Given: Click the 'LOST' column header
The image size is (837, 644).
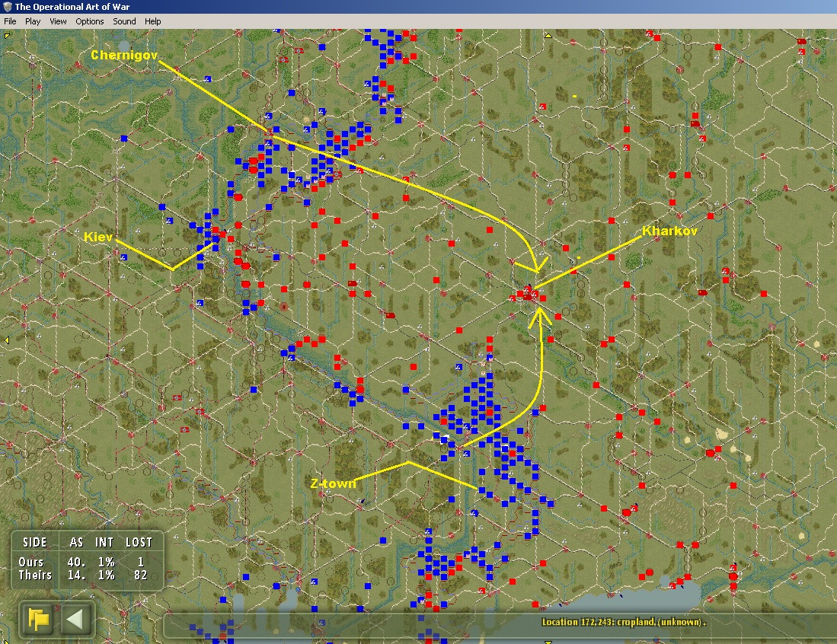Looking at the screenshot, I should pyautogui.click(x=139, y=542).
